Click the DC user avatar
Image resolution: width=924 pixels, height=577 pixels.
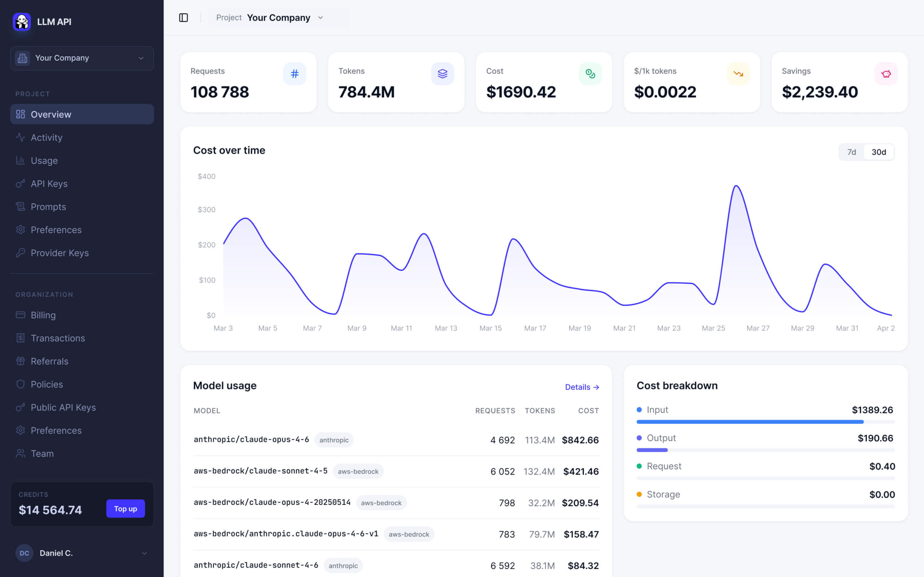click(x=24, y=553)
